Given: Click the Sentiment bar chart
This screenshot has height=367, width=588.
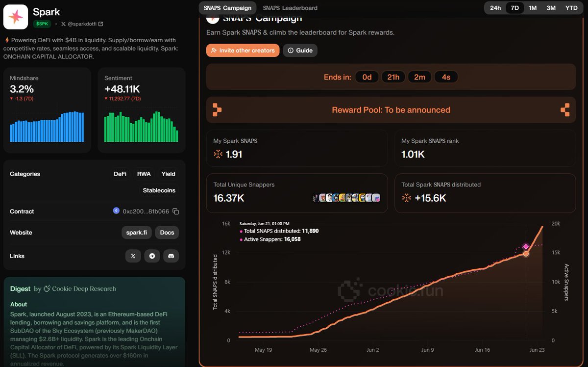Looking at the screenshot, I should tap(141, 127).
